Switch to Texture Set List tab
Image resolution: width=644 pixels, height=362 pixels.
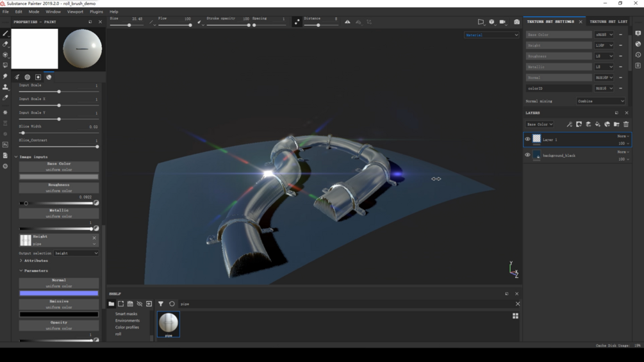(609, 21)
